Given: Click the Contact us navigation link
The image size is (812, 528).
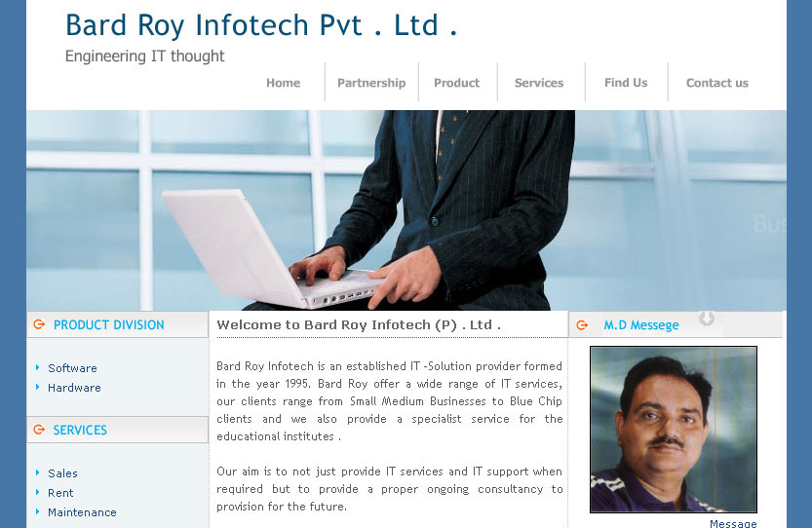Looking at the screenshot, I should [717, 83].
